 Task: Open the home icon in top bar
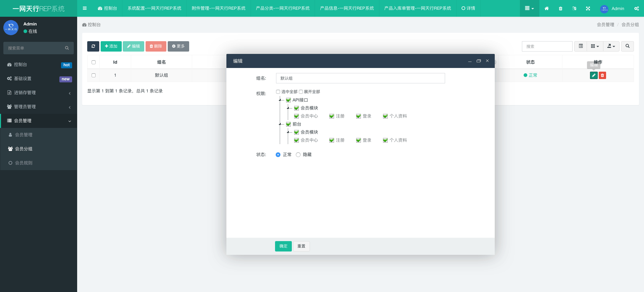tap(546, 8)
